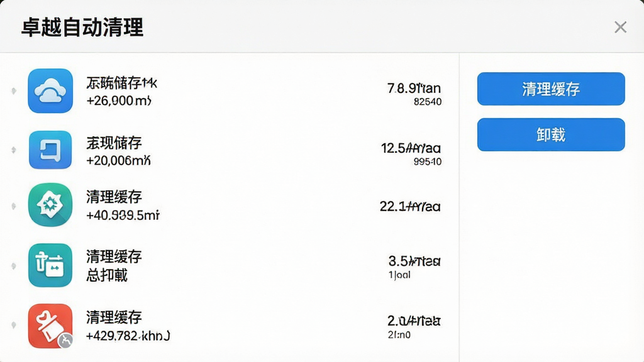Click the blue cloud app icon
644x362 pixels.
[x=50, y=90]
